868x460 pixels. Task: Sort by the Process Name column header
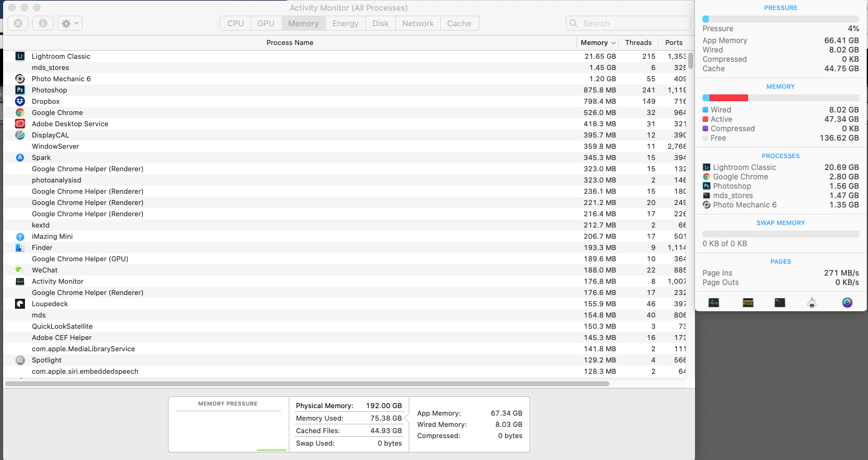(290, 42)
